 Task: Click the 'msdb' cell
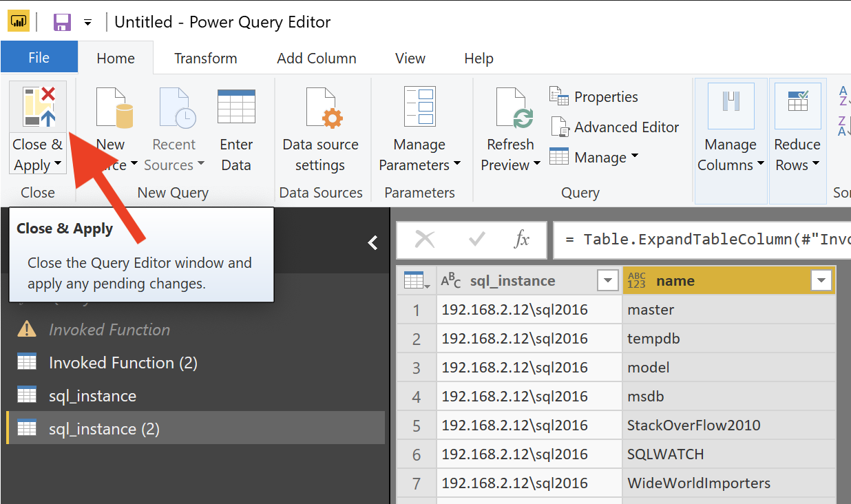(729, 397)
